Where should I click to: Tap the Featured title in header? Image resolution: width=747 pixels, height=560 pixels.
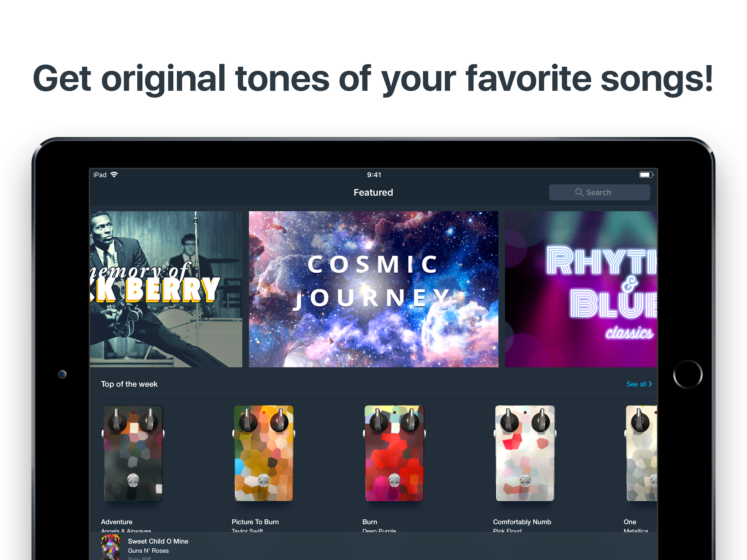coord(373,192)
